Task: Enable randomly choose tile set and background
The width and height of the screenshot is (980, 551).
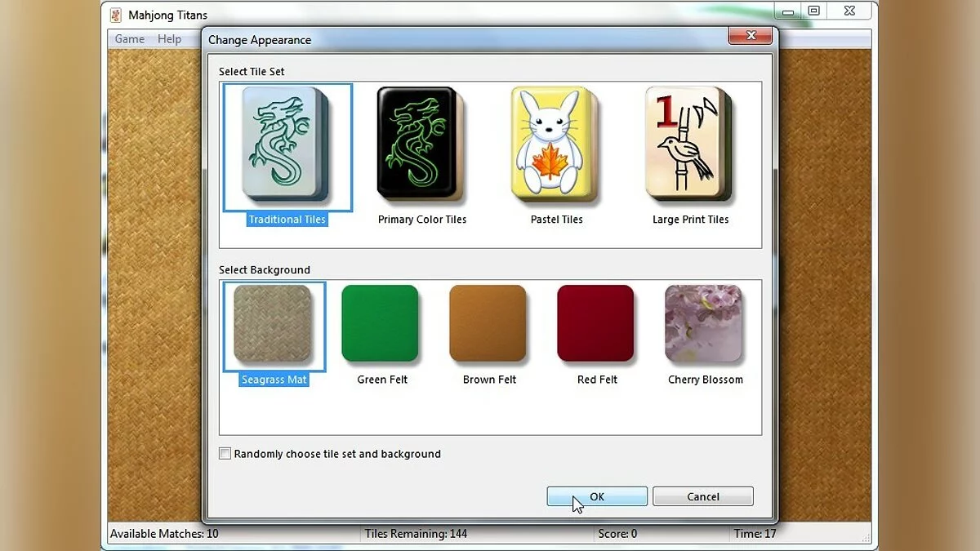Action: tap(225, 454)
